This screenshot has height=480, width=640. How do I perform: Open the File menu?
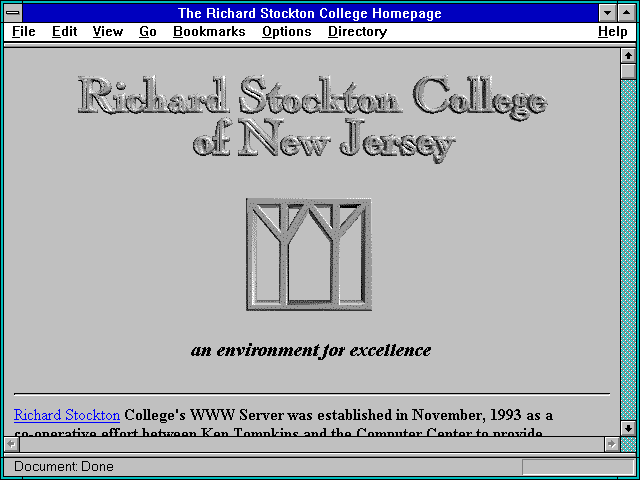click(x=24, y=32)
